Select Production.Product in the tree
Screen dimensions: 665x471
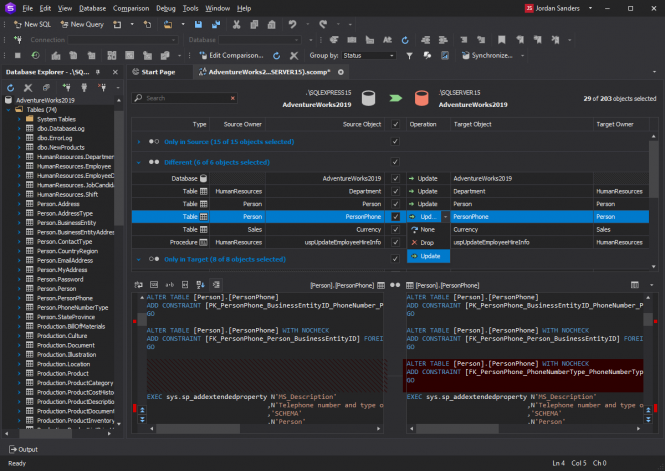[x=62, y=373]
